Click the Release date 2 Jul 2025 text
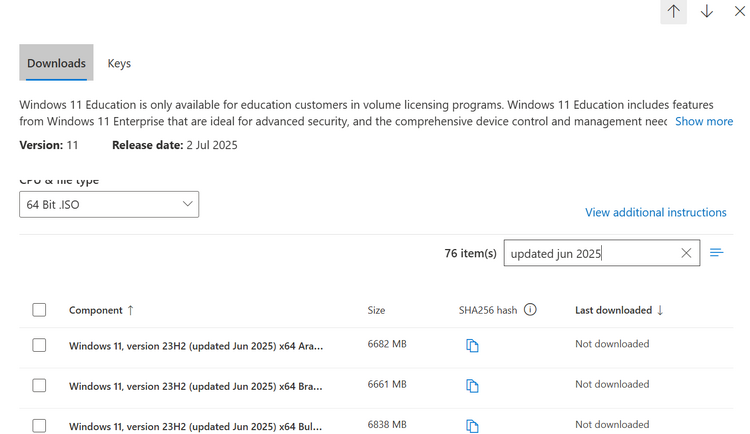The width and height of the screenshot is (750, 434). coord(175,145)
